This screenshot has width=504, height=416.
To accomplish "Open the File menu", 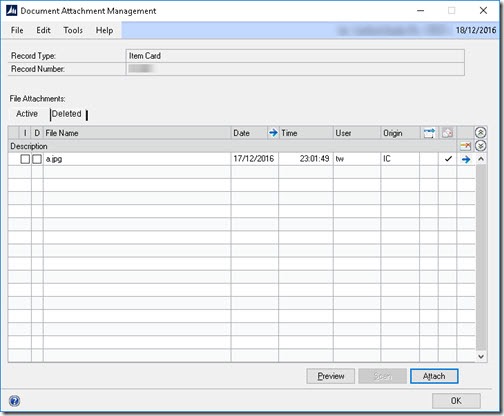I will [17, 30].
